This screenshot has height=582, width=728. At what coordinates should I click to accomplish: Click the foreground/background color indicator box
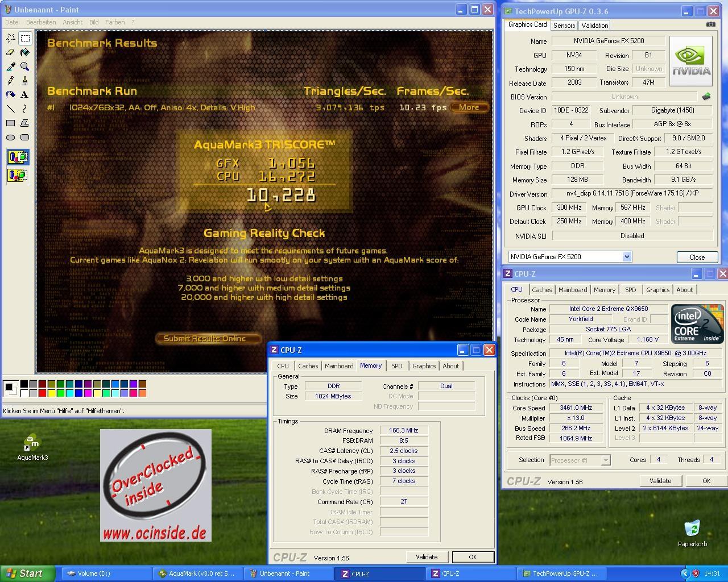tap(10, 388)
